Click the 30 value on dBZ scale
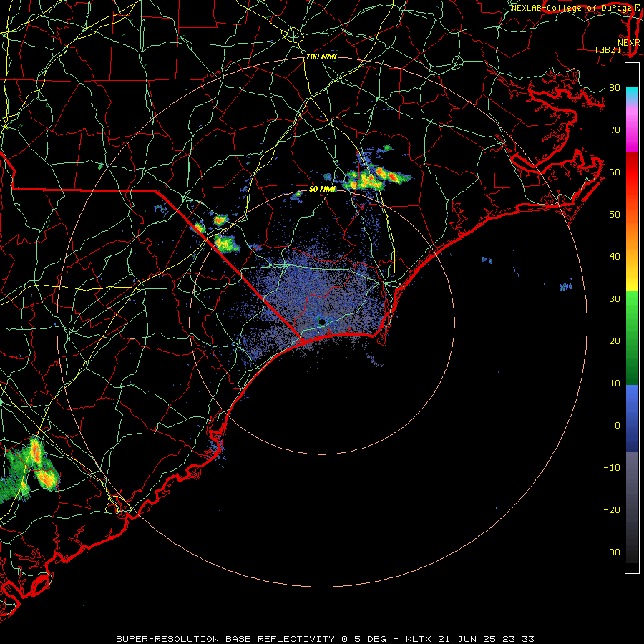The height and width of the screenshot is (644, 644). [615, 299]
